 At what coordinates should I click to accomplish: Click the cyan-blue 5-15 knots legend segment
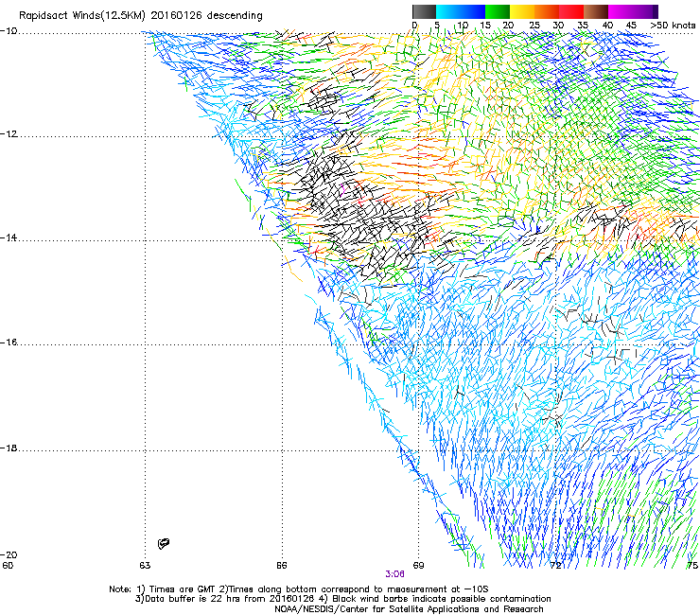coord(461,11)
